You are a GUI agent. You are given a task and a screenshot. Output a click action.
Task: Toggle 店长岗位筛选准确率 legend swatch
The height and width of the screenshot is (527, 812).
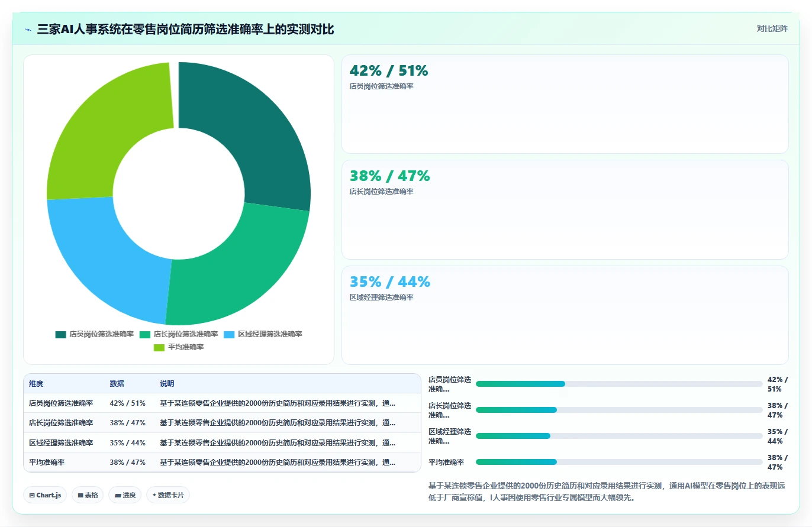coord(144,334)
